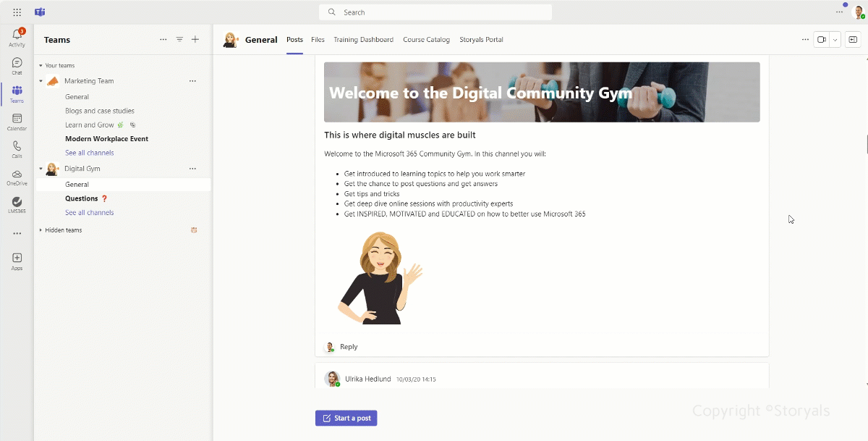Image resolution: width=868 pixels, height=441 pixels.
Task: Click See all channels under Marketing Team
Action: pyautogui.click(x=89, y=153)
